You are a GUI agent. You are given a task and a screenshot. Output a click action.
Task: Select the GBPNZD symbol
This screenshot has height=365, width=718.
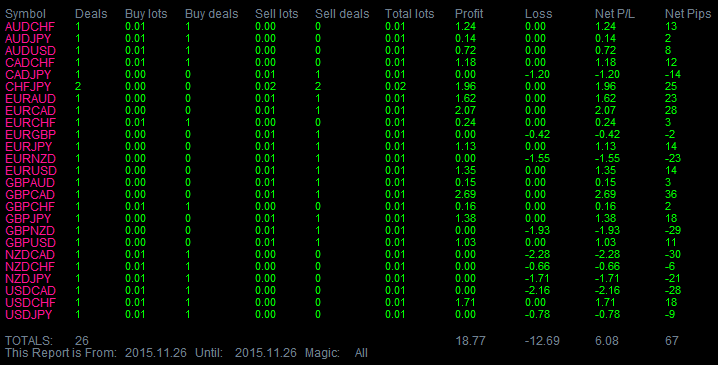coord(30,230)
